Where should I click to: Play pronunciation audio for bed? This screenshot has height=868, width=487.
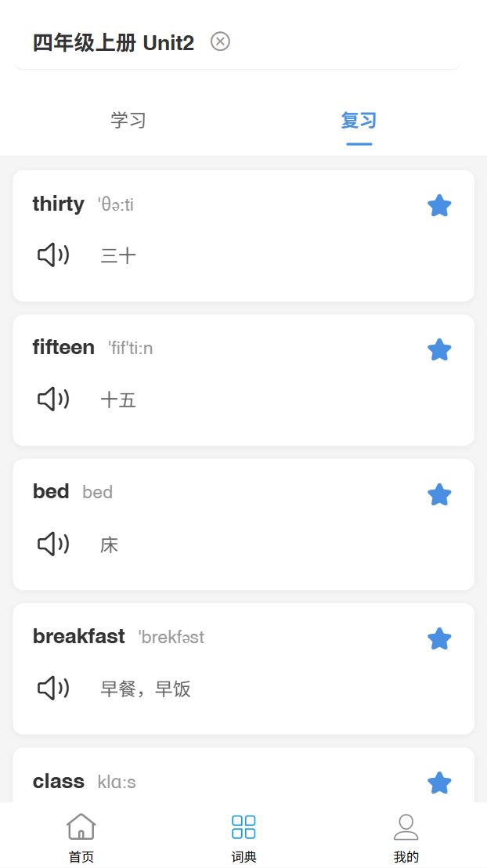tap(54, 544)
